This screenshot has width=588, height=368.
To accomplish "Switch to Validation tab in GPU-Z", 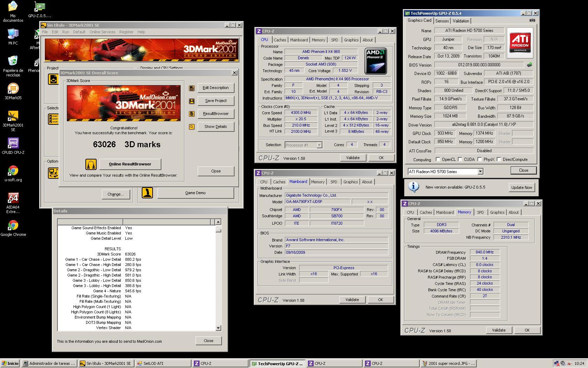I will tap(461, 21).
